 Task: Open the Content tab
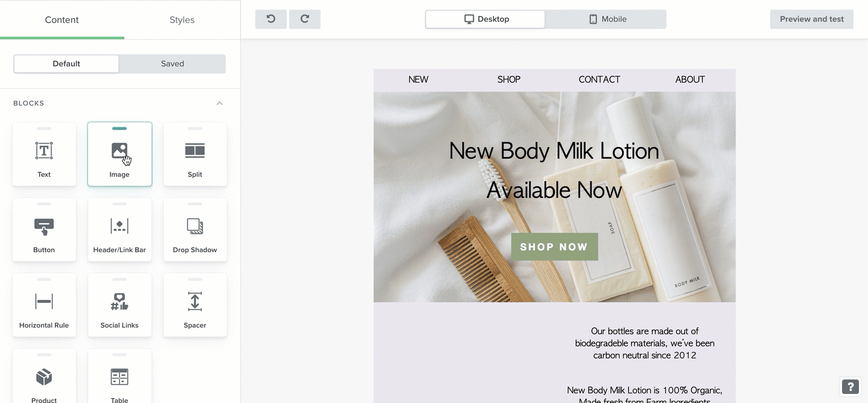(x=62, y=20)
